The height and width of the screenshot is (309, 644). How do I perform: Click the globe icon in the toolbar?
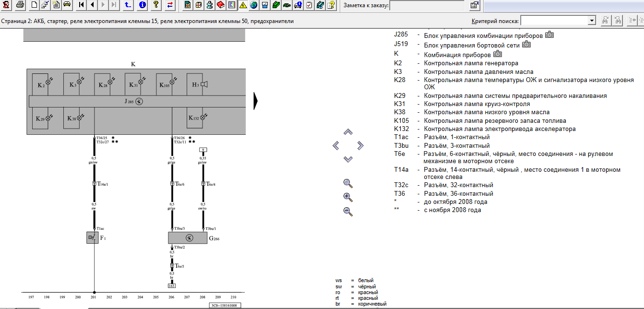pos(253,5)
